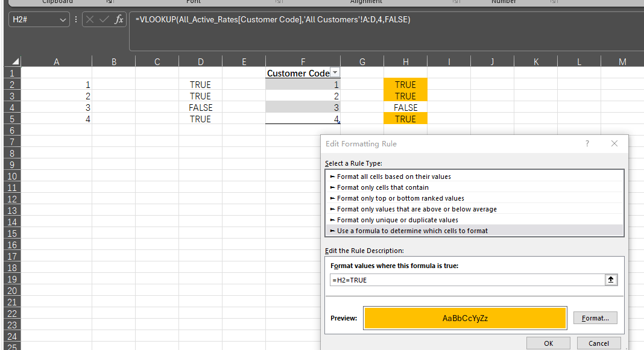Click cell A5 containing 4
Image resolution: width=644 pixels, height=350 pixels.
click(x=56, y=119)
